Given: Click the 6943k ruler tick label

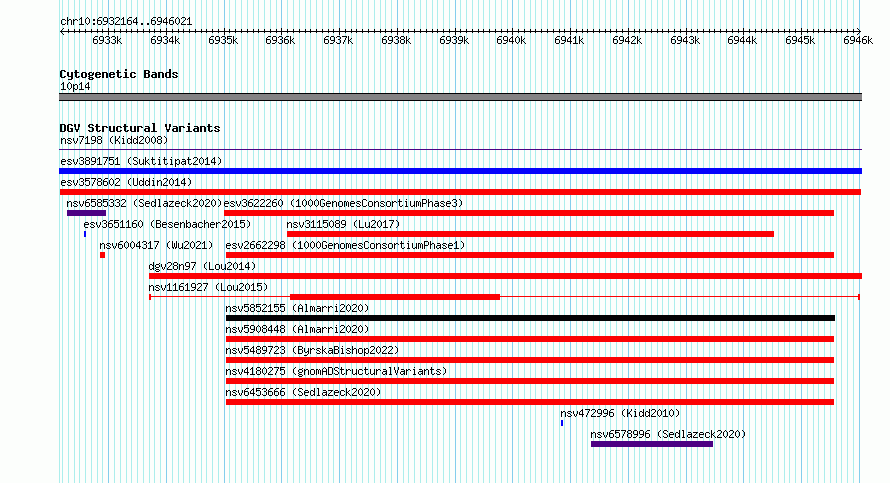Looking at the screenshot, I should (x=685, y=40).
